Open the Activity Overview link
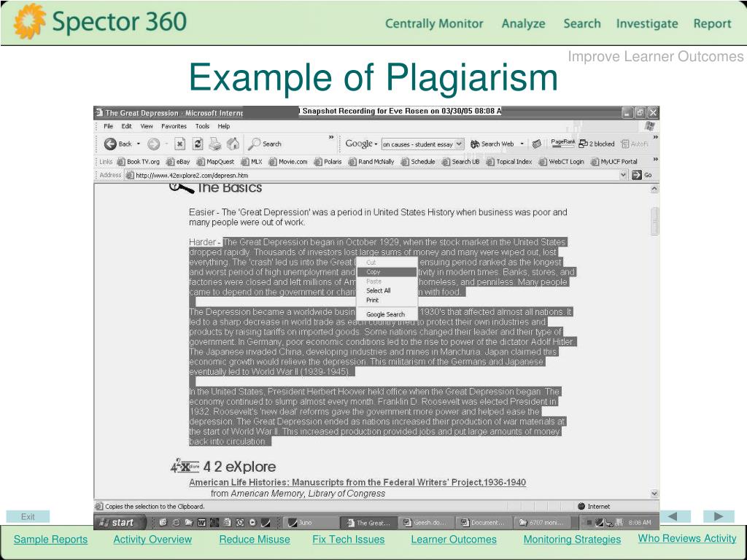The width and height of the screenshot is (747, 560). pyautogui.click(x=152, y=540)
